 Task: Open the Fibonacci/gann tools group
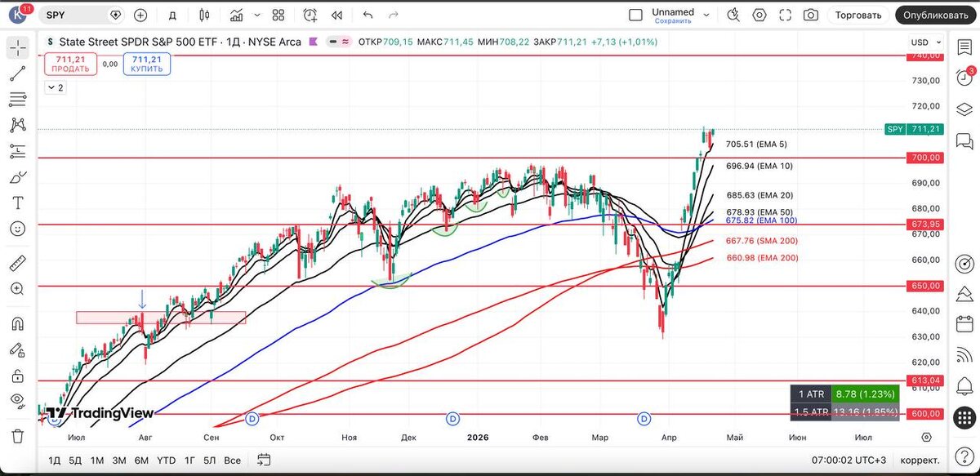click(x=17, y=100)
